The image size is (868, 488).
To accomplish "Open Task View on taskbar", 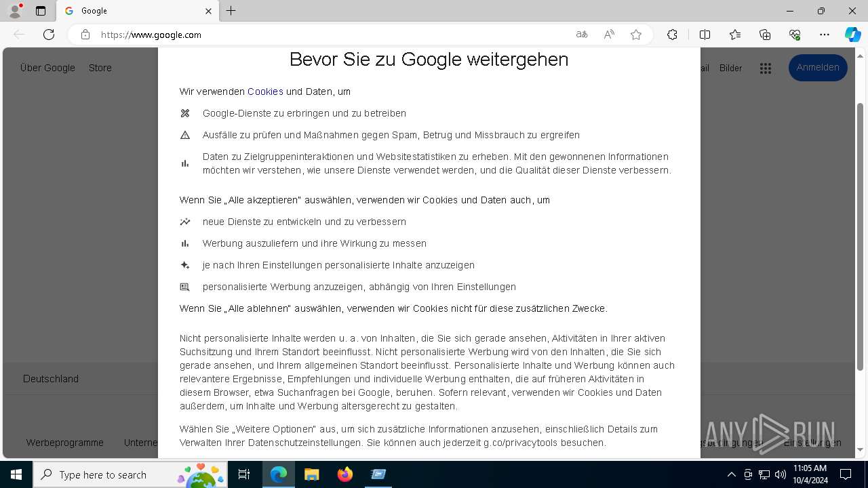I will click(x=244, y=474).
